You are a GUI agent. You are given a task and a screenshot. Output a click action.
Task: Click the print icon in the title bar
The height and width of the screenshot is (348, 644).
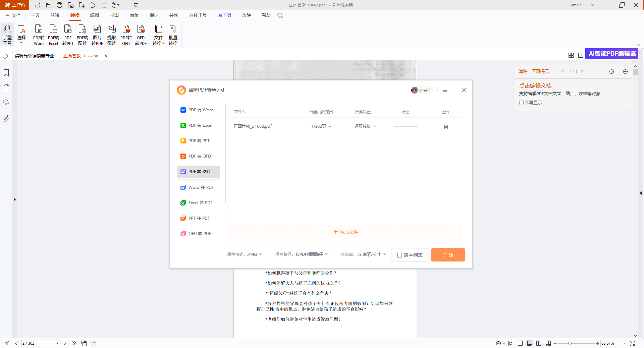60,5
